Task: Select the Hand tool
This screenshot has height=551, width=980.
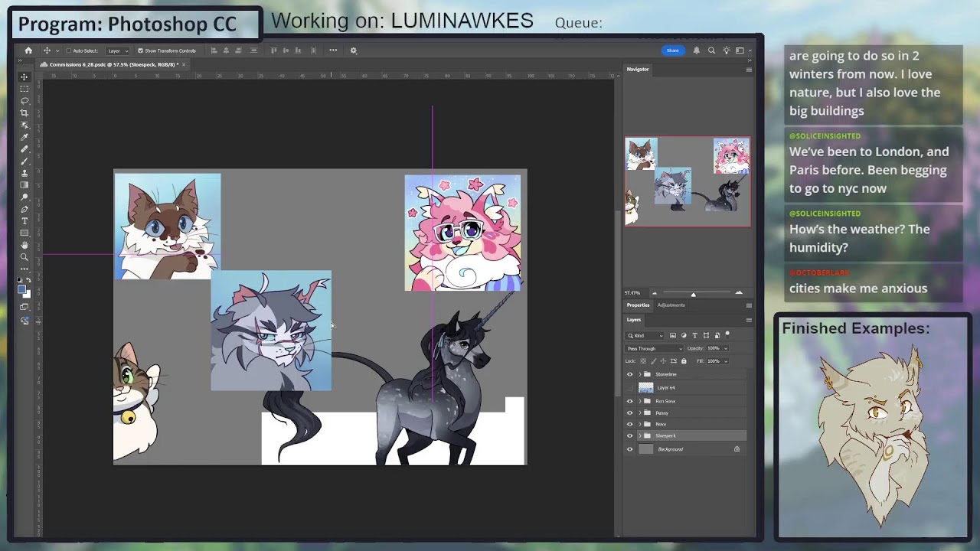Action: click(24, 245)
